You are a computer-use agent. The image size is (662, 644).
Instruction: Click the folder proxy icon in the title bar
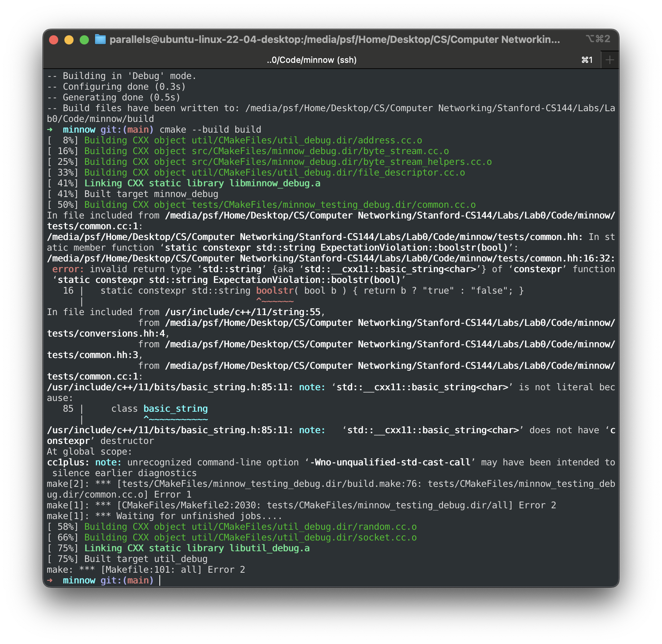100,39
